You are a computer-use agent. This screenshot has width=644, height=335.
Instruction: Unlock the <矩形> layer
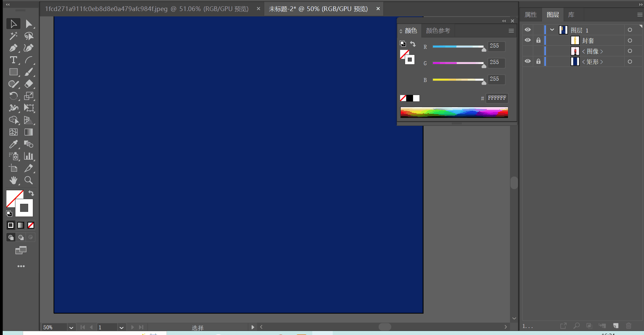tap(538, 61)
